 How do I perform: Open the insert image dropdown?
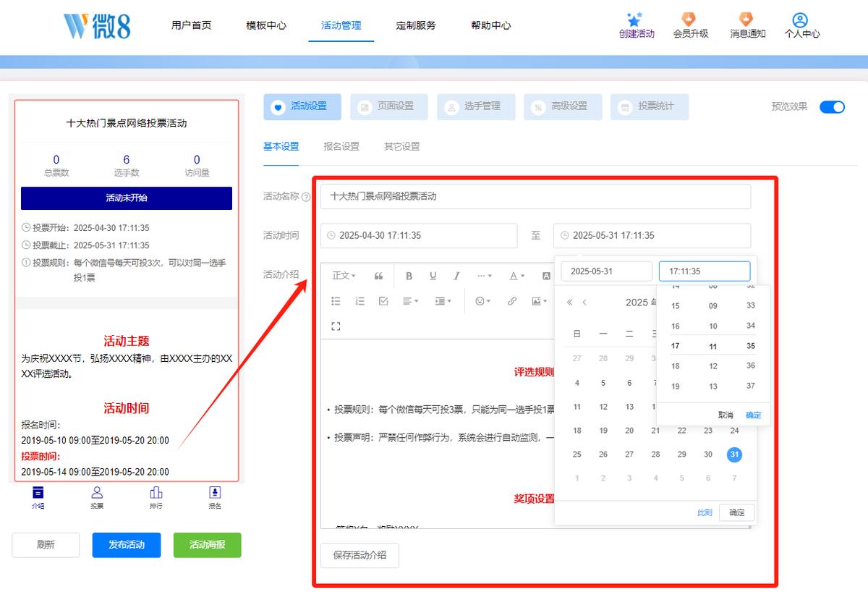click(539, 301)
